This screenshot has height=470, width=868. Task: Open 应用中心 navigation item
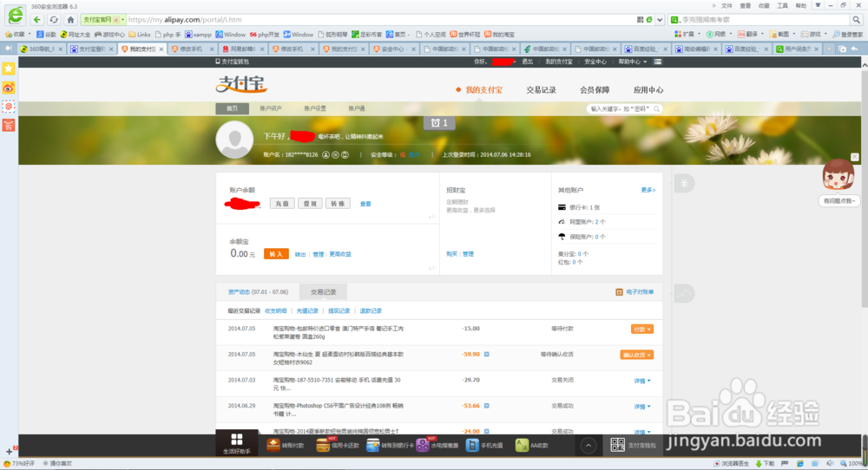pos(648,89)
